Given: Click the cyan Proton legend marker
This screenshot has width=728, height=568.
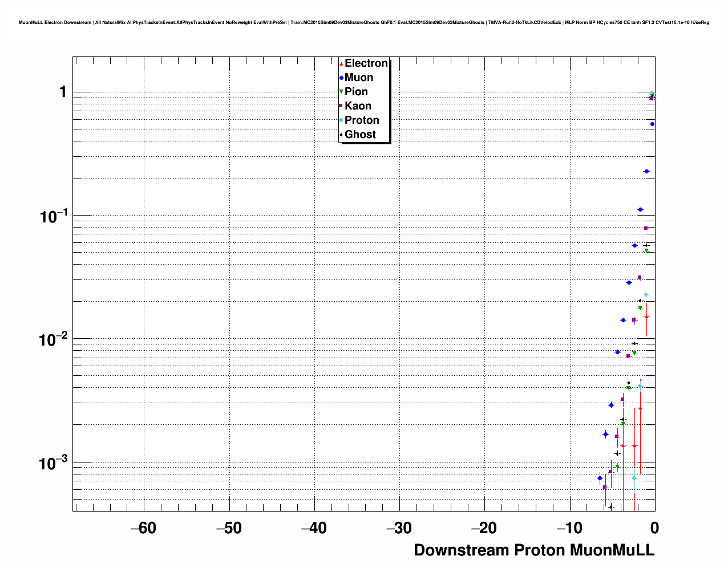Looking at the screenshot, I should pyautogui.click(x=341, y=120).
